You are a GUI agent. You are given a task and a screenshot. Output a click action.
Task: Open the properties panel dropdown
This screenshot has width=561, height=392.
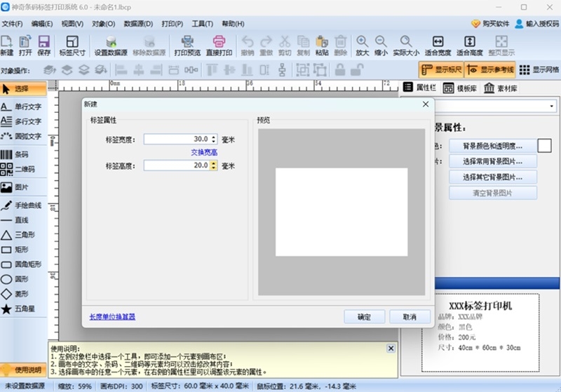(x=551, y=106)
